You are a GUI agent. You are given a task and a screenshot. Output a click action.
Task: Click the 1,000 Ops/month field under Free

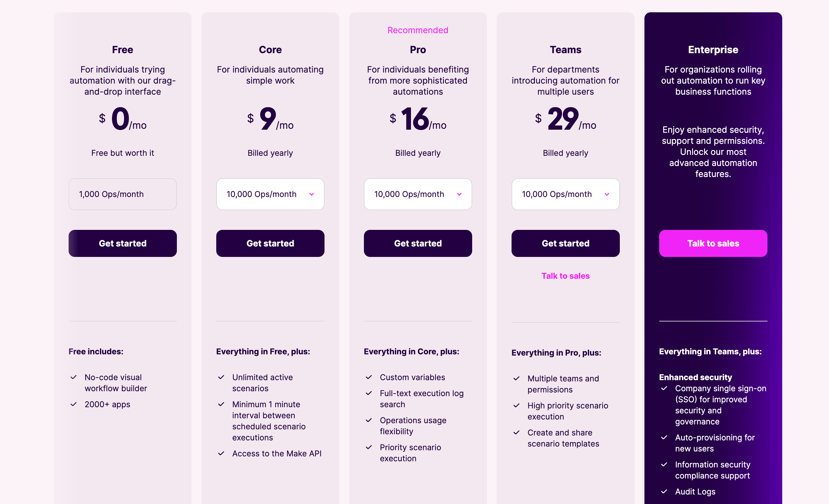(x=122, y=194)
